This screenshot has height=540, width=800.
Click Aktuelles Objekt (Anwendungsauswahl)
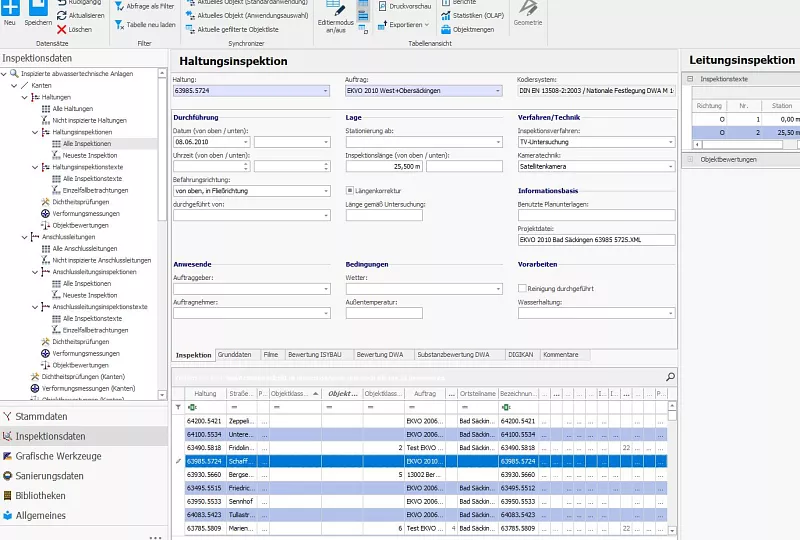pyautogui.click(x=247, y=15)
